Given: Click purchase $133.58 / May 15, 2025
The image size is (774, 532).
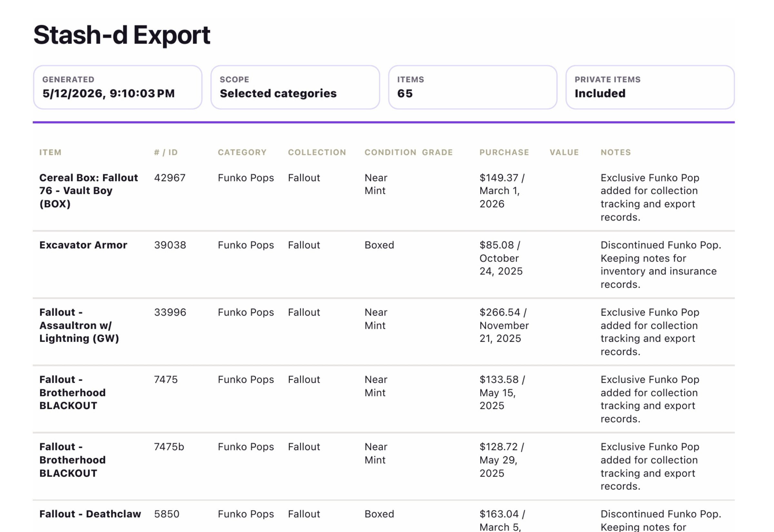Looking at the screenshot, I should tap(502, 393).
